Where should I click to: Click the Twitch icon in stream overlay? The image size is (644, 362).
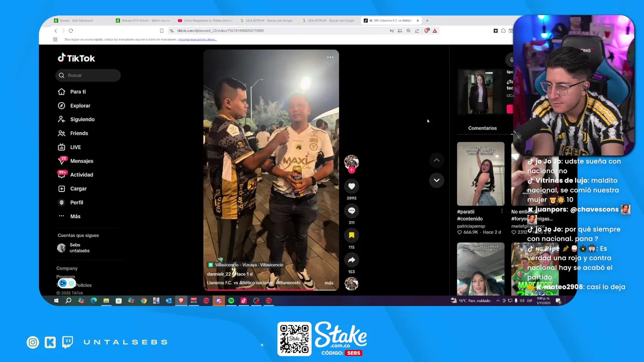(67, 342)
